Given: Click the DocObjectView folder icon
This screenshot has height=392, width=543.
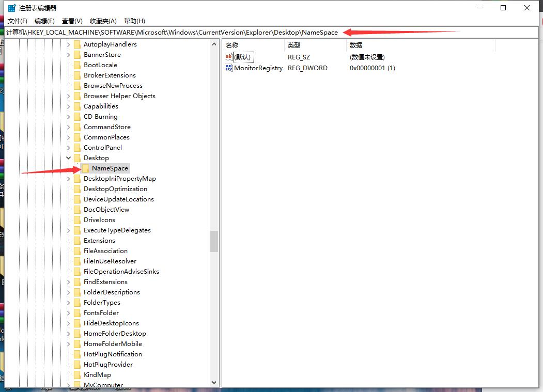Looking at the screenshot, I should click(x=77, y=210).
